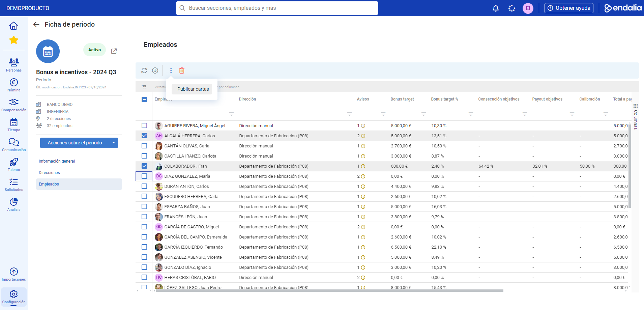Click the search field Buscar secciones, empleados
The image size is (644, 310).
click(x=277, y=8)
